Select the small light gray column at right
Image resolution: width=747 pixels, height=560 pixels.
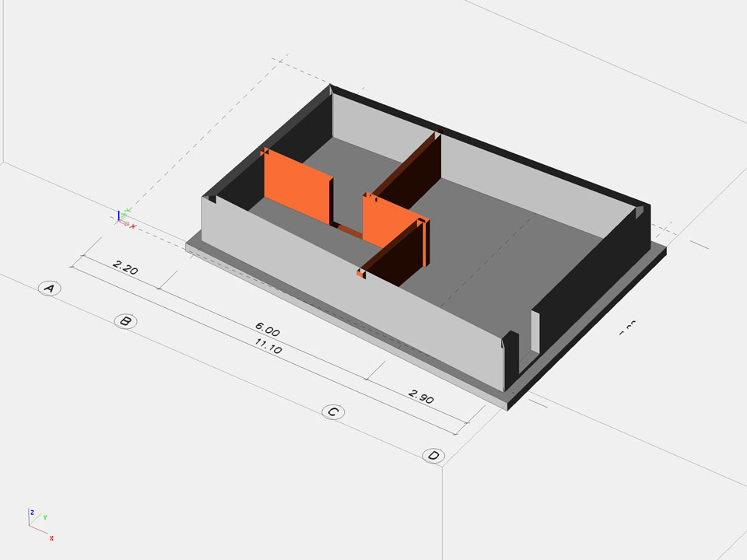click(x=535, y=331)
